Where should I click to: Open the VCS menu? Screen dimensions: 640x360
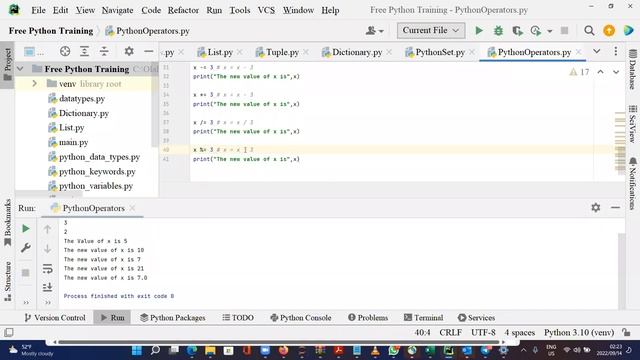tap(266, 10)
